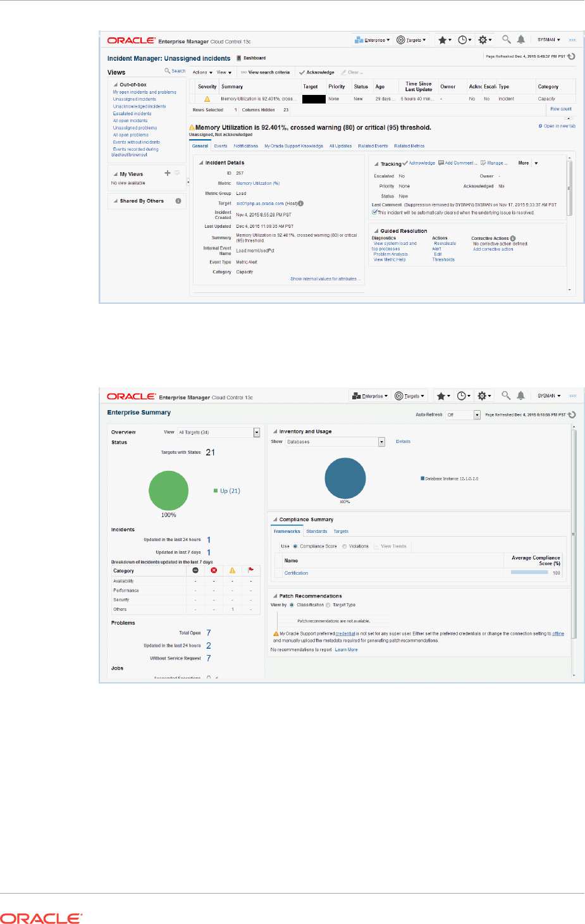Click search magnifier in Enterprise Summary header
This screenshot has height=924, width=585.
pyautogui.click(x=506, y=396)
